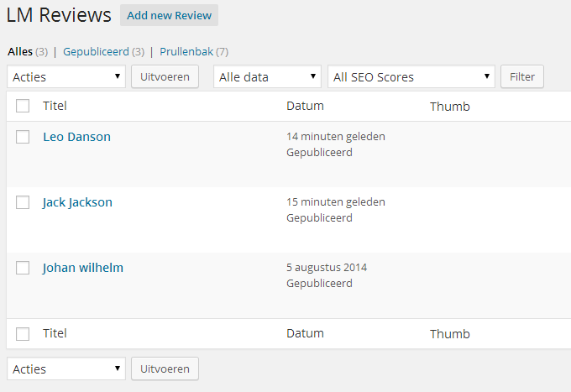This screenshot has height=392, width=571.
Task: Click the top Uitvoeren button
Action: click(x=165, y=76)
